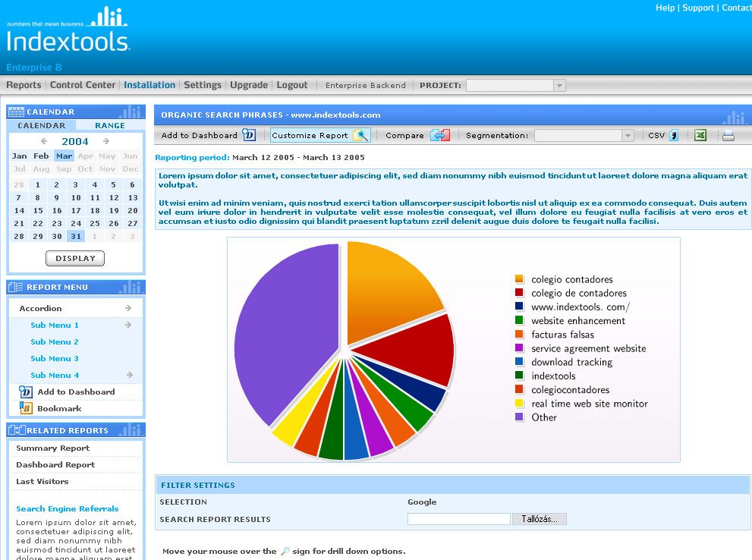Go to previous year arrow in calendar
752x560 pixels.
(44, 141)
